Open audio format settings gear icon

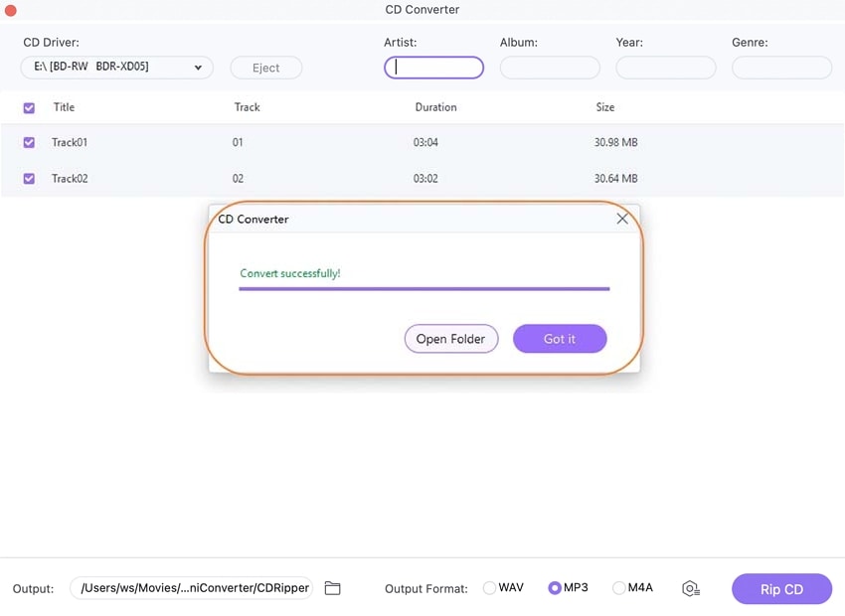690,588
